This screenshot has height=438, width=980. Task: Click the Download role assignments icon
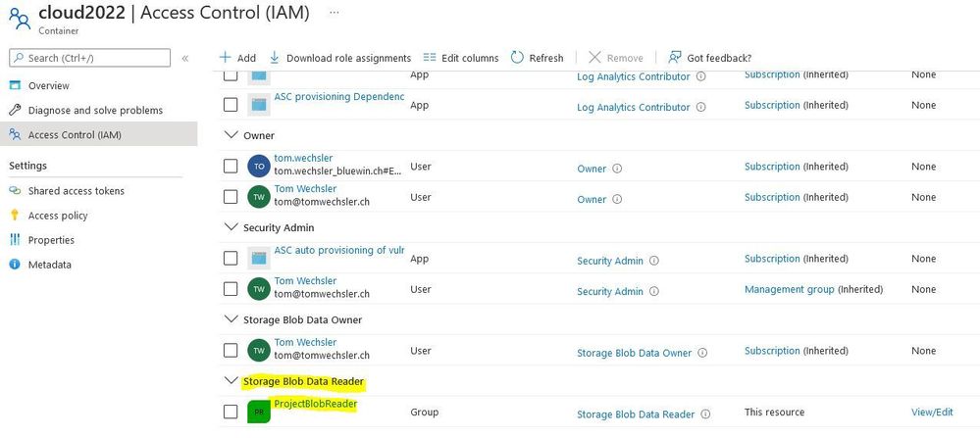pyautogui.click(x=275, y=58)
